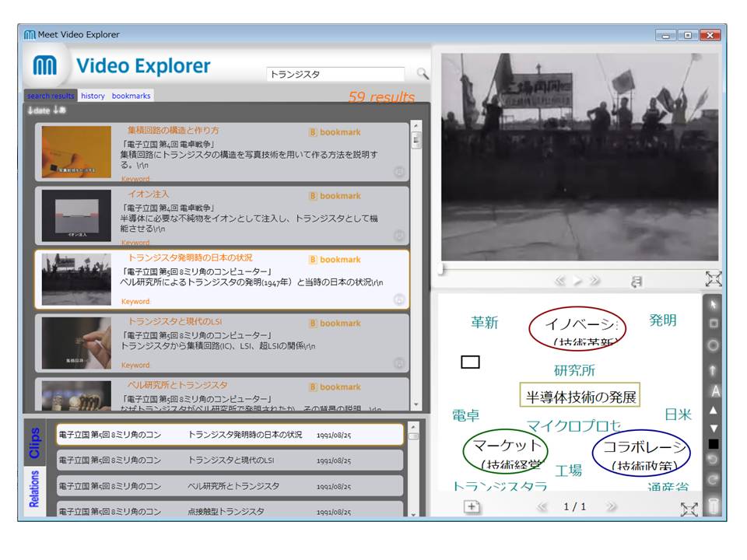
Task: Expand the video player to fullscreen
Action: (714, 278)
